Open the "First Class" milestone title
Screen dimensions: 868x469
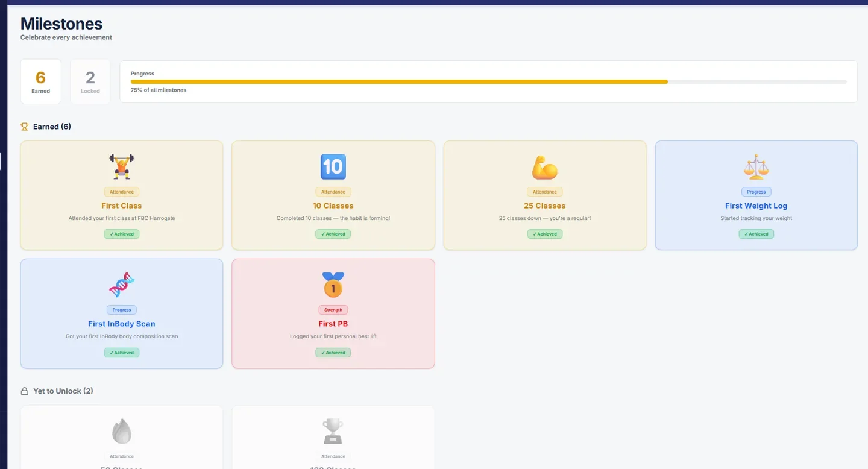pyautogui.click(x=122, y=206)
